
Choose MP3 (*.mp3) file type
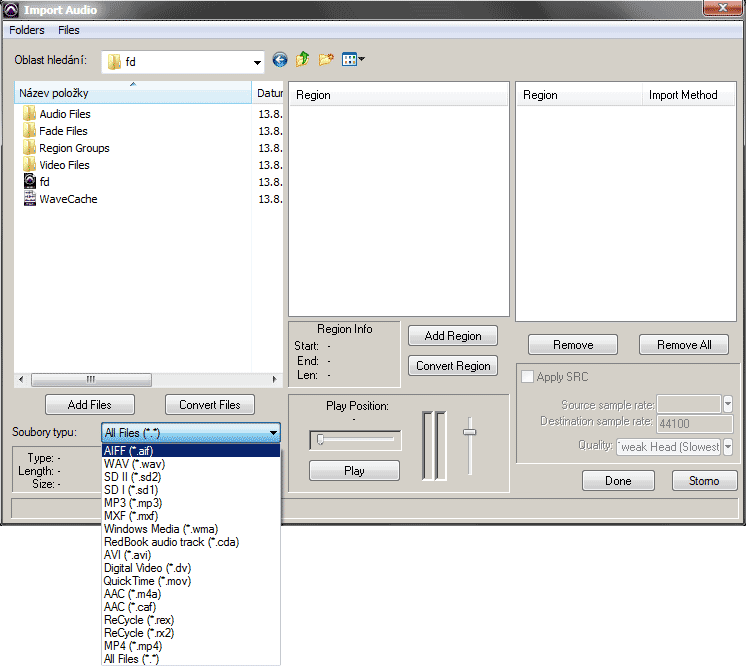click(191, 503)
